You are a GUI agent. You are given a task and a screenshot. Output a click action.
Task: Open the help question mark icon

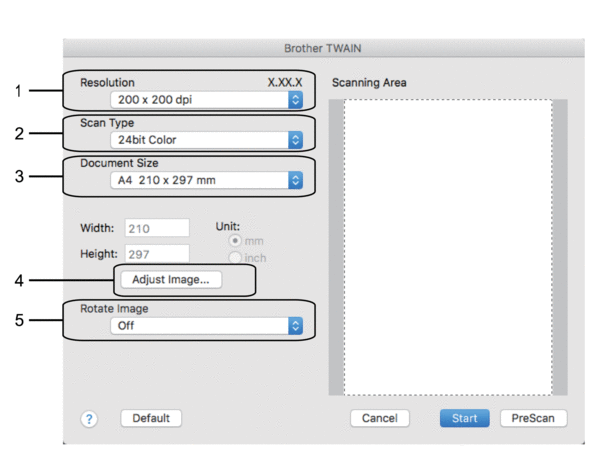coord(89,419)
